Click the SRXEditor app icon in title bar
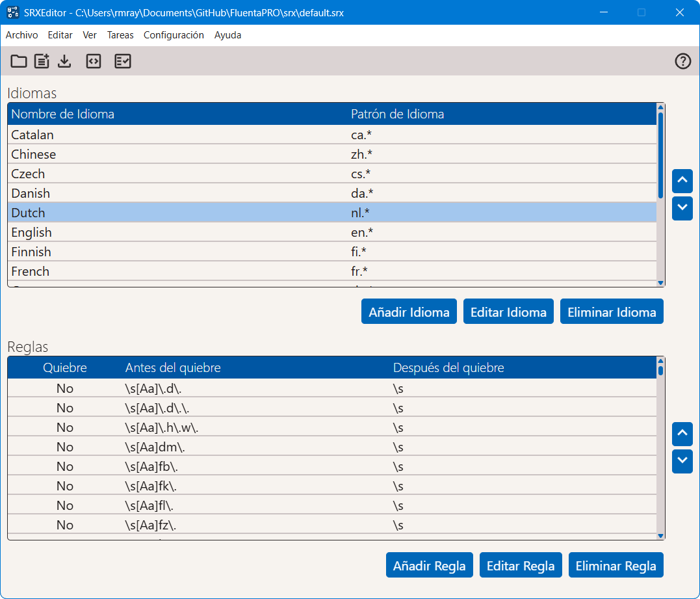The image size is (700, 599). [12, 12]
